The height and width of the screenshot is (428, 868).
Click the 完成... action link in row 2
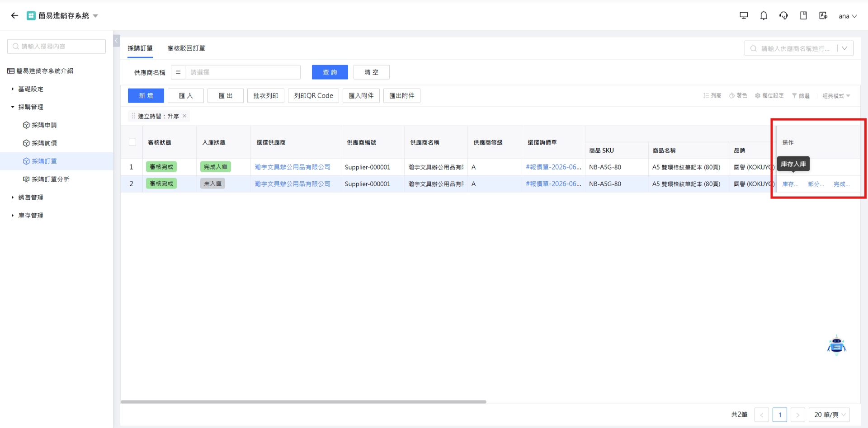pos(842,184)
